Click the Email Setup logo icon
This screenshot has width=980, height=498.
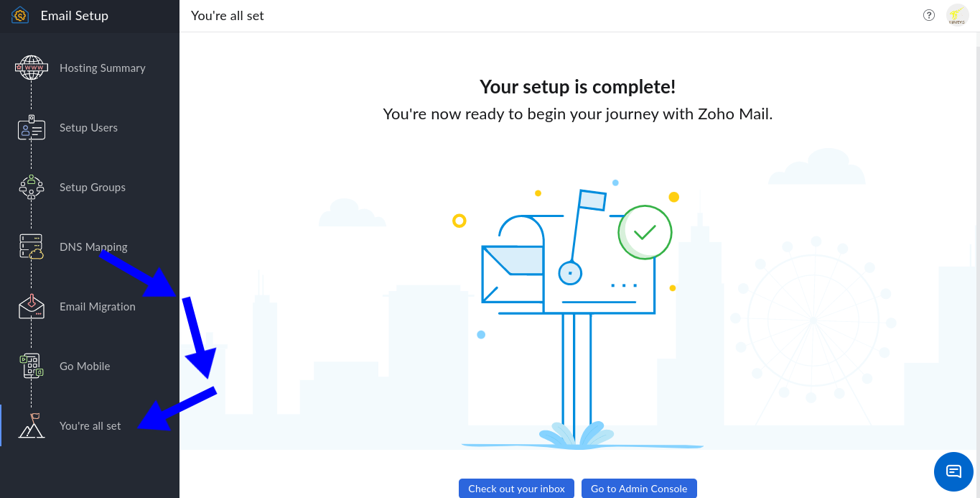(19, 15)
